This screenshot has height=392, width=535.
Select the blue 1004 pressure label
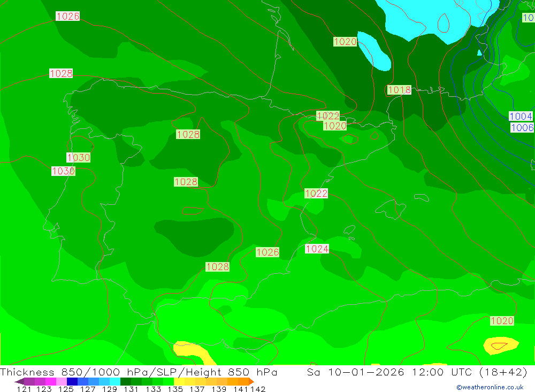pyautogui.click(x=521, y=116)
